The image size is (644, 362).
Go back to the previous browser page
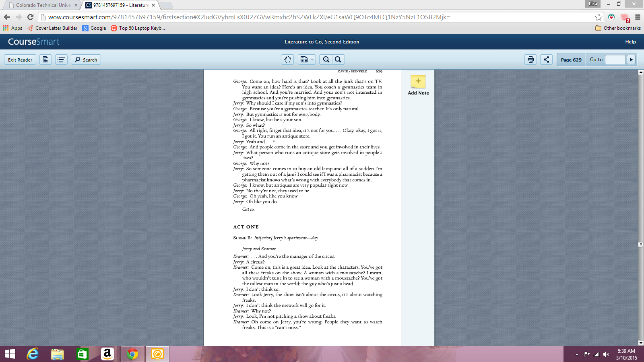point(7,17)
